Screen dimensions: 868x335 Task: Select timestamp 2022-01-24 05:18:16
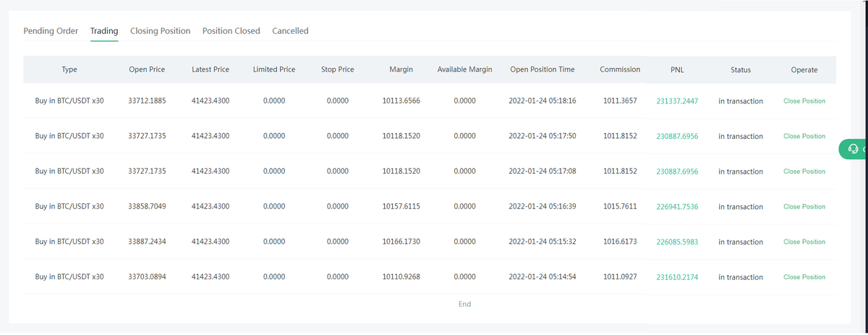(x=542, y=101)
